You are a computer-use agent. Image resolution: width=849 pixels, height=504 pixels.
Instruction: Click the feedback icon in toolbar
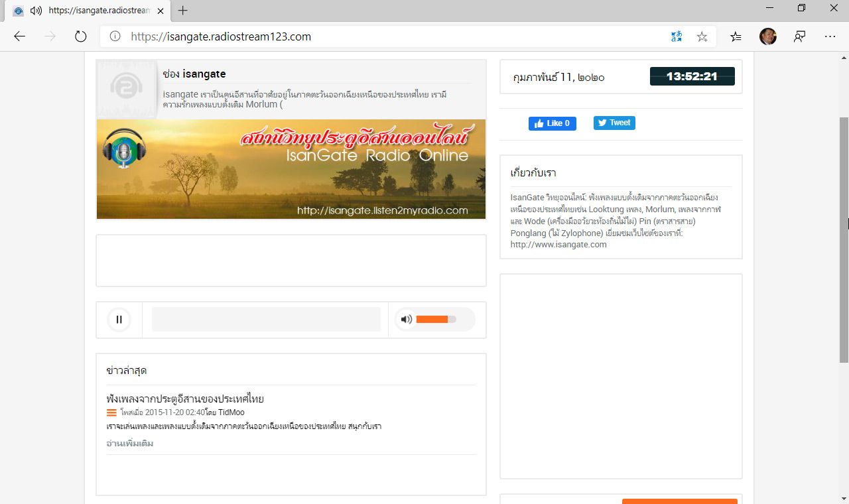[x=800, y=36]
